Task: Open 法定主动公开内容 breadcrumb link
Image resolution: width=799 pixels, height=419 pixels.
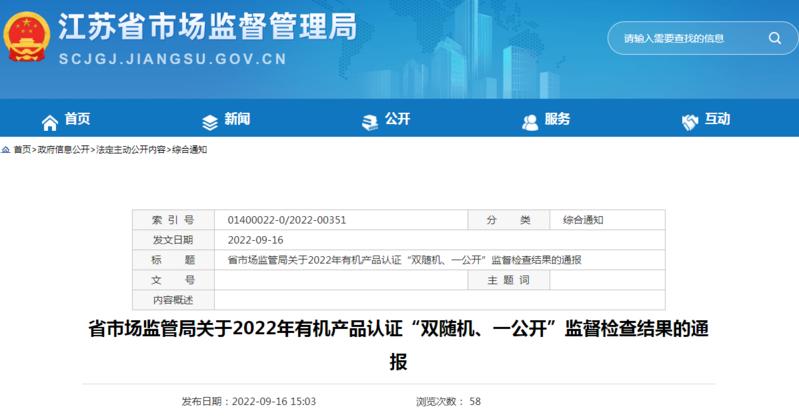Action: (131, 149)
